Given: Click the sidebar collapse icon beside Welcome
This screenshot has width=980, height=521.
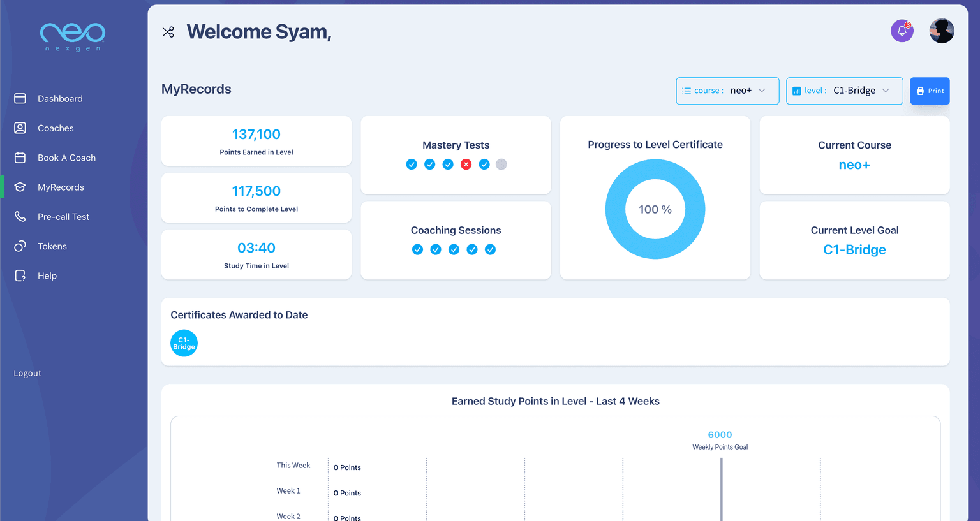Looking at the screenshot, I should tap(168, 32).
